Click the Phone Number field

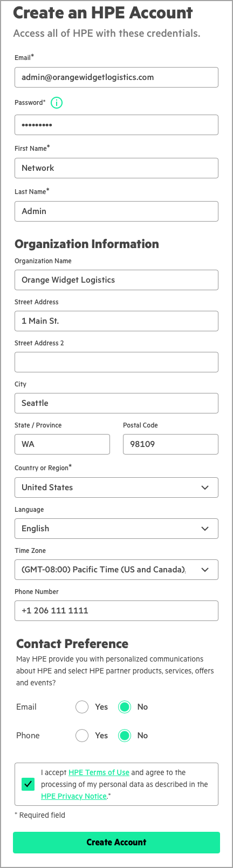coord(116,611)
